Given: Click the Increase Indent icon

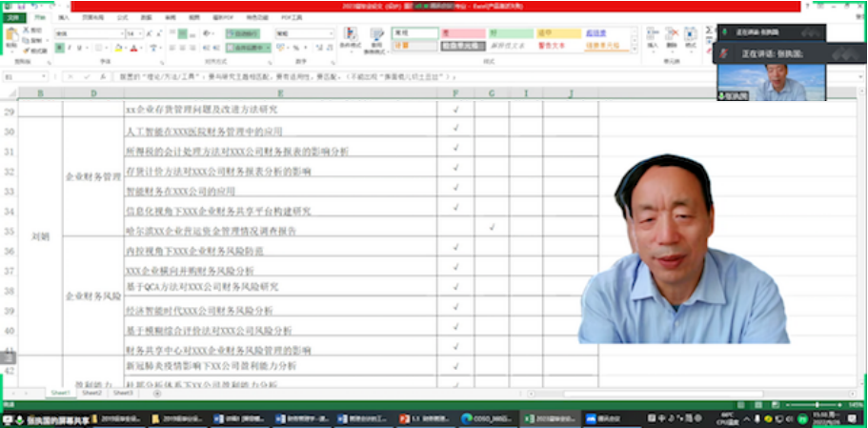Looking at the screenshot, I should tap(216, 49).
